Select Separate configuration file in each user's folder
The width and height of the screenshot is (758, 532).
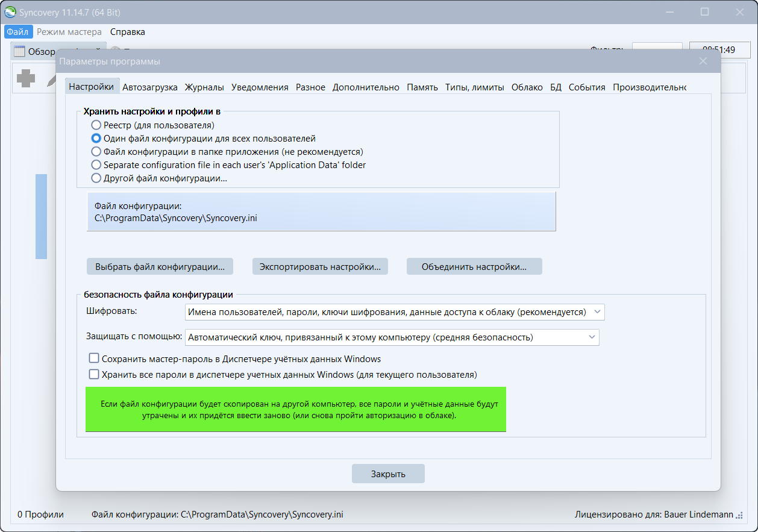[96, 165]
